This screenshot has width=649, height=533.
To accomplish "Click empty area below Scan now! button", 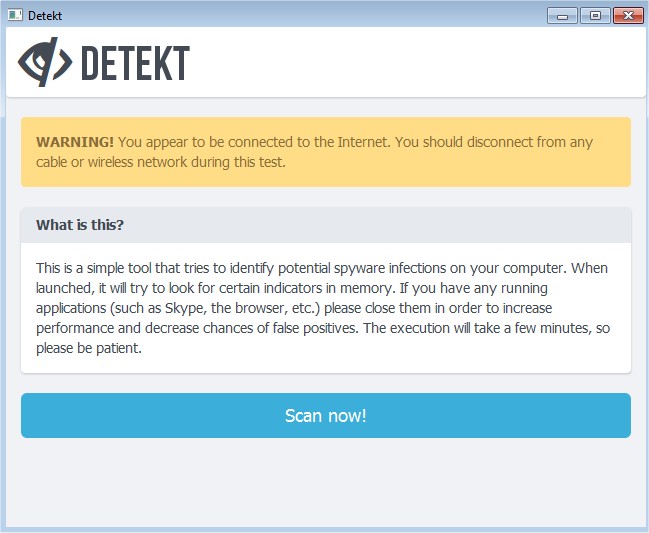I will pos(325,485).
